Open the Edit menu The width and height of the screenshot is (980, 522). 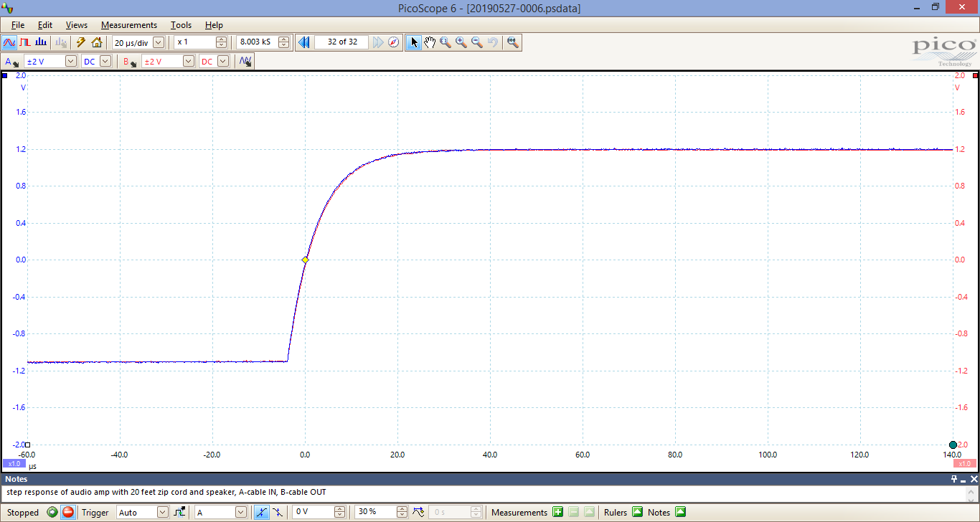coord(45,25)
